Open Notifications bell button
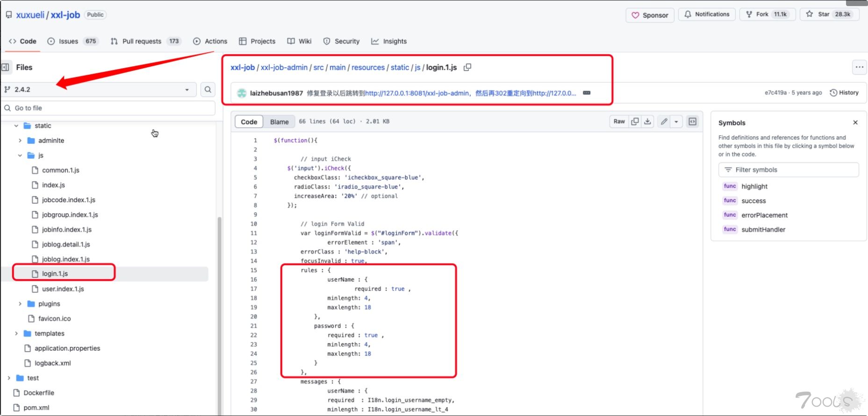The width and height of the screenshot is (868, 416). coord(707,14)
